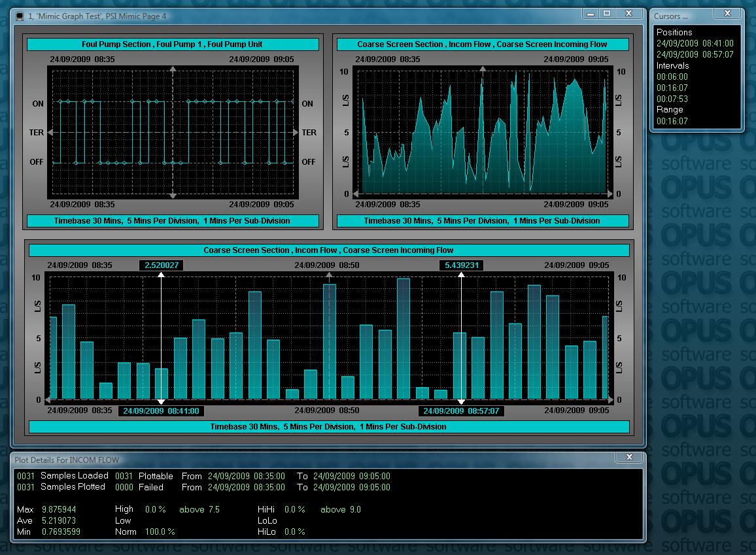
Task: Click the 24/09/2009 08:50 top label on bar chart
Action: pos(327,265)
